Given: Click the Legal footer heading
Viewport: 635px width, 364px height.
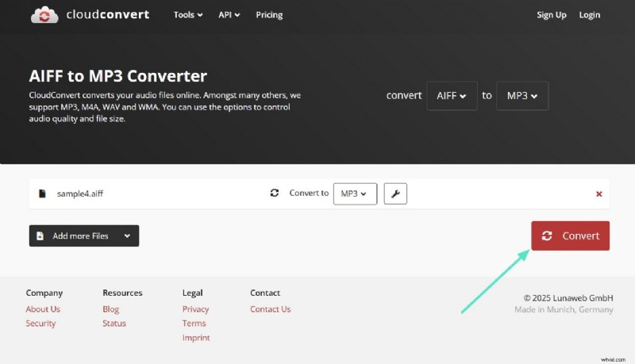Looking at the screenshot, I should click(192, 293).
